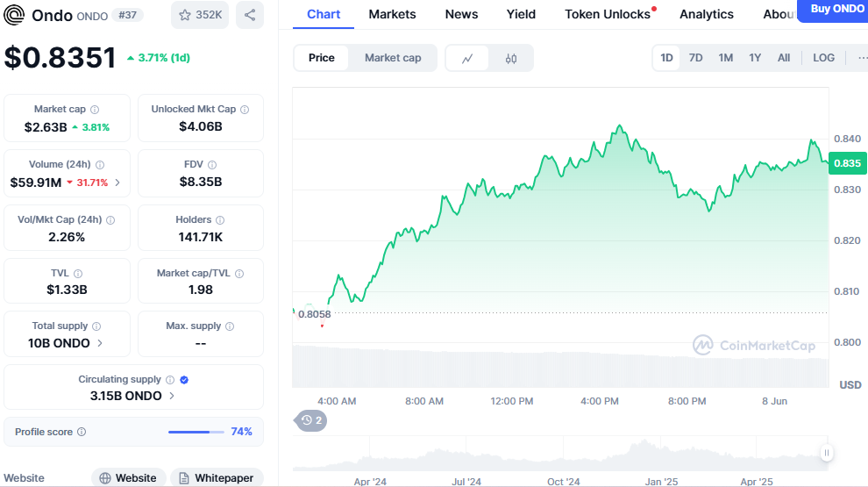Set chart range to 1Y
Screen dimensions: 868x487
(755, 58)
